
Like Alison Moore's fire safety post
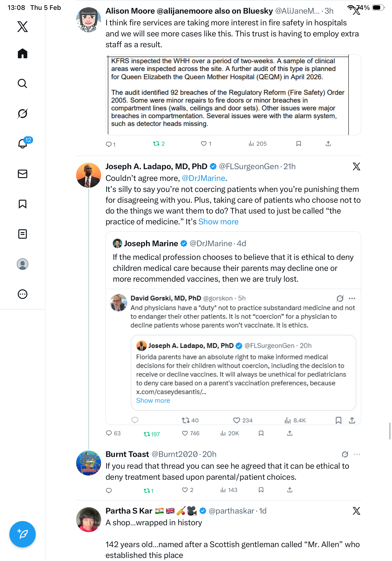pyautogui.click(x=204, y=144)
